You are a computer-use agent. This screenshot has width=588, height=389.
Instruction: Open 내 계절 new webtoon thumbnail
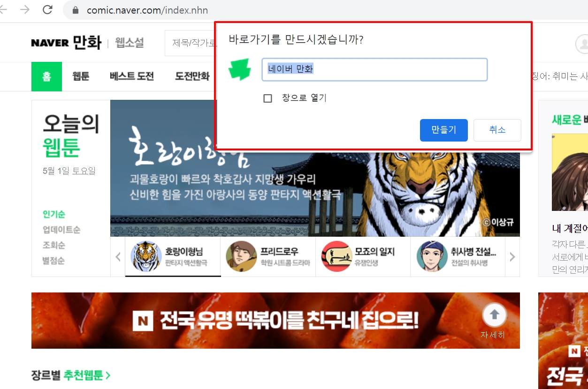570,172
